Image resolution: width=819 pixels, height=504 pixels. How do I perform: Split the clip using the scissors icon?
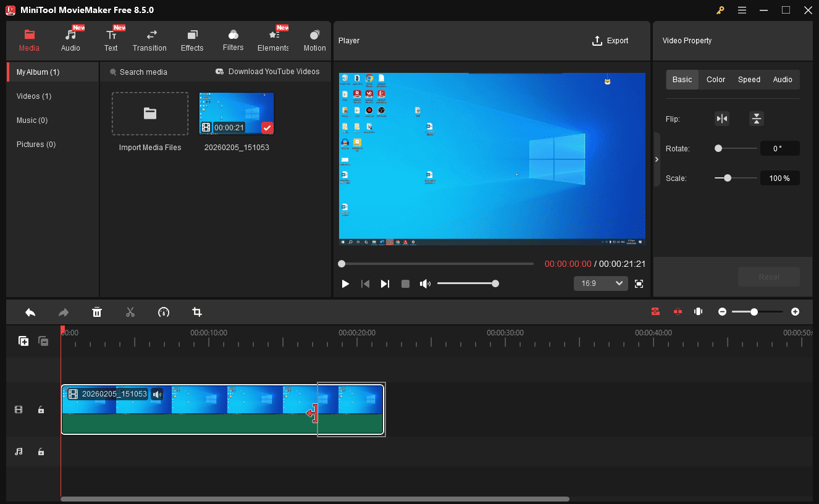pyautogui.click(x=130, y=312)
